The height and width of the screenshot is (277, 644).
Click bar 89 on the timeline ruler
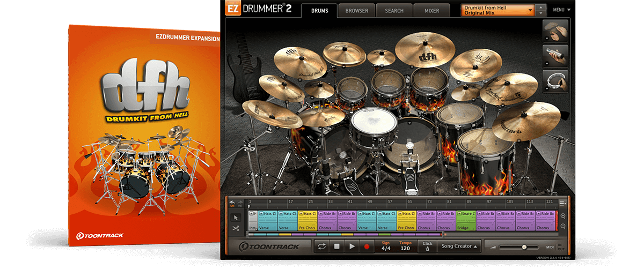click(x=469, y=201)
